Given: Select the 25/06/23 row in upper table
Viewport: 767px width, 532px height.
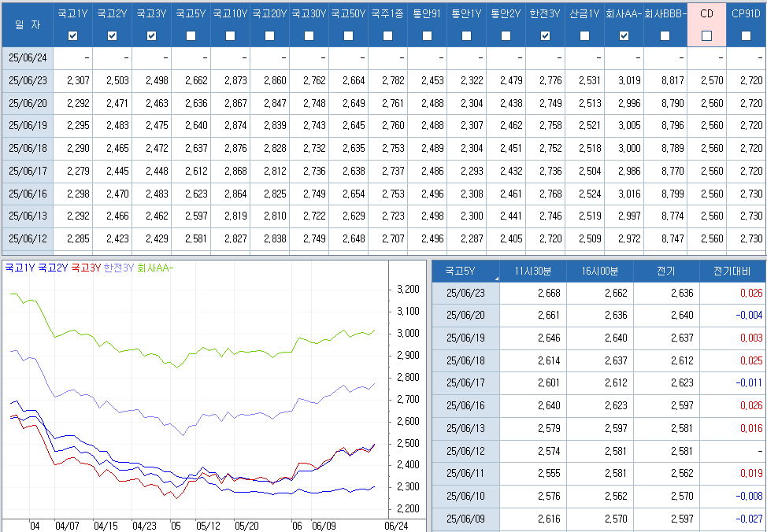Looking at the screenshot, I should coord(28,80).
